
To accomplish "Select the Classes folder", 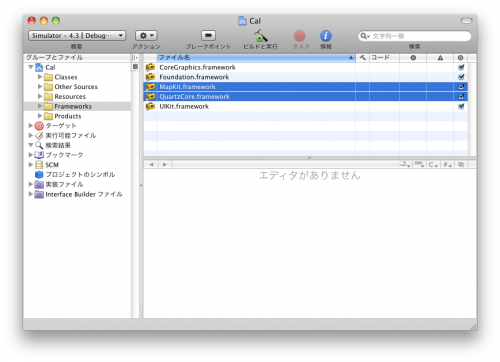I will tap(49, 77).
